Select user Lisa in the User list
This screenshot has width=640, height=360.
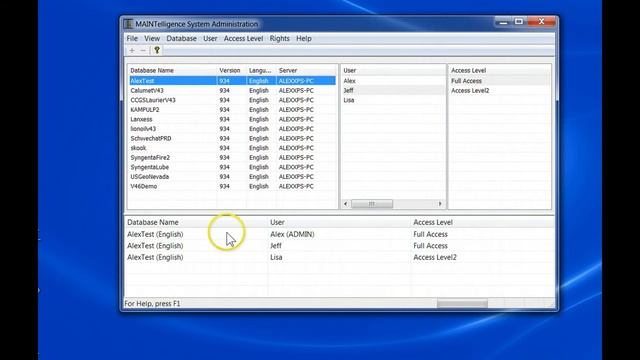(x=393, y=100)
